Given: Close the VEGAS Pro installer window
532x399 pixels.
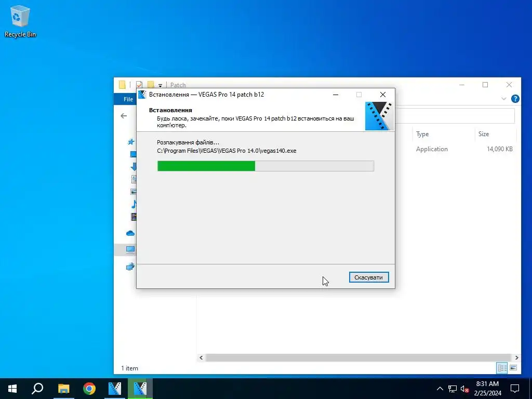Looking at the screenshot, I should (x=383, y=95).
